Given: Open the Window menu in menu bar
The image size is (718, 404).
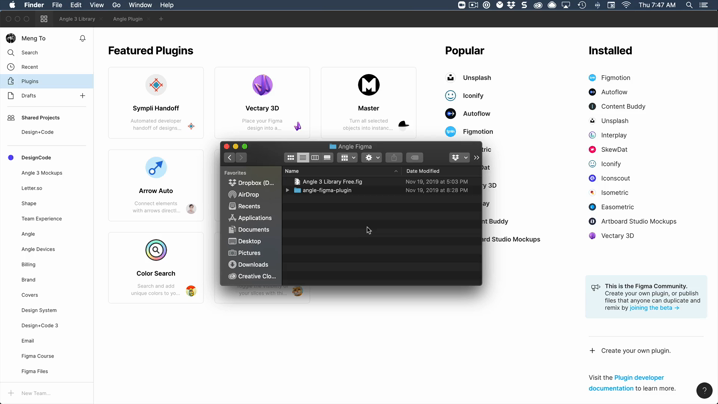Looking at the screenshot, I should click(140, 5).
